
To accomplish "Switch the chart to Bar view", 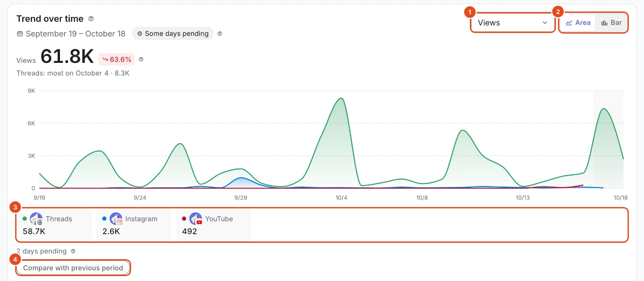I will [x=611, y=23].
